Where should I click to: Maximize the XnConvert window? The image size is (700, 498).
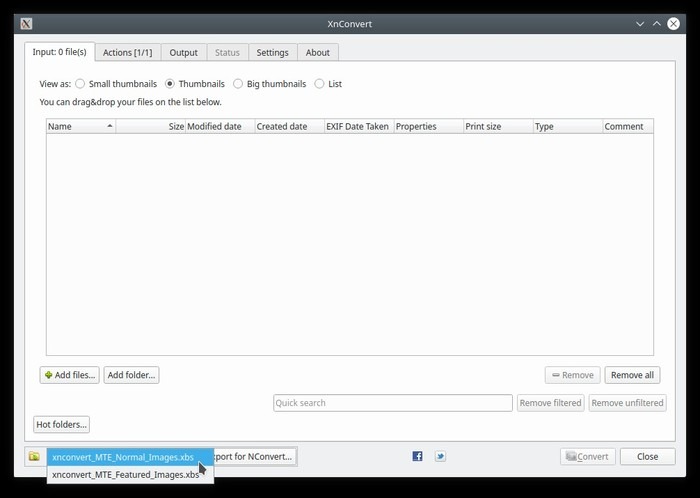click(657, 24)
